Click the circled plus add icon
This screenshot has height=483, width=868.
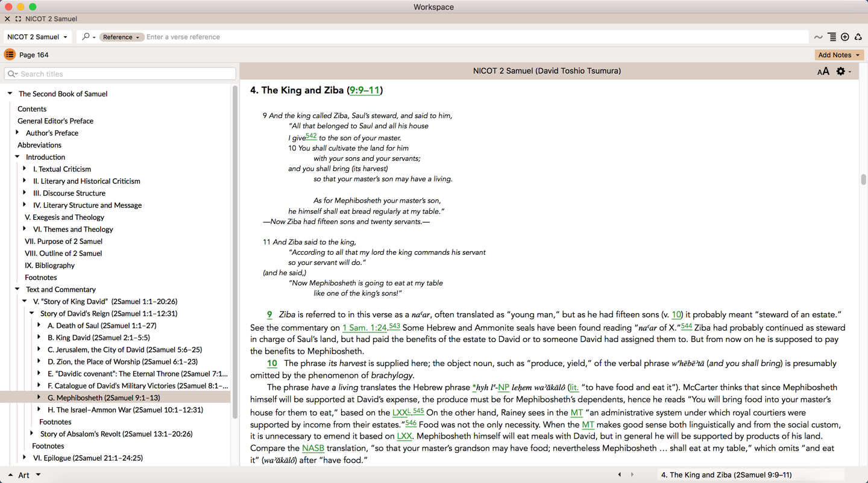coord(845,37)
